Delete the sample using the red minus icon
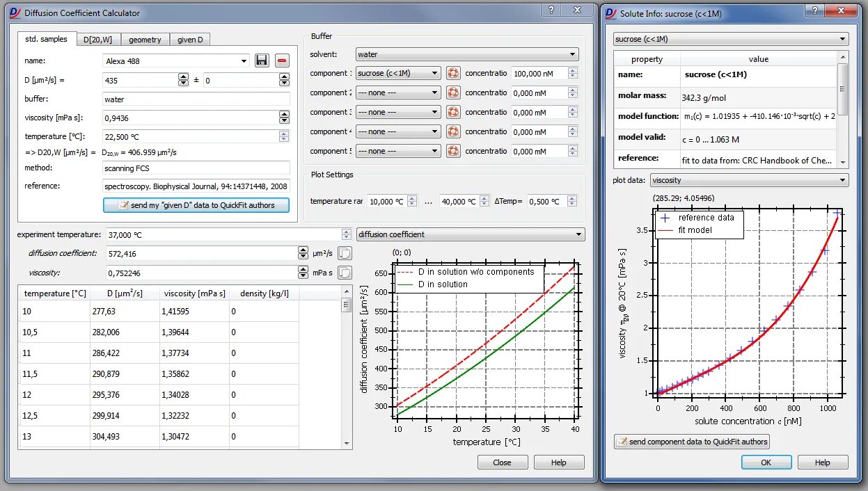The height and width of the screenshot is (491, 868). pyautogui.click(x=282, y=61)
